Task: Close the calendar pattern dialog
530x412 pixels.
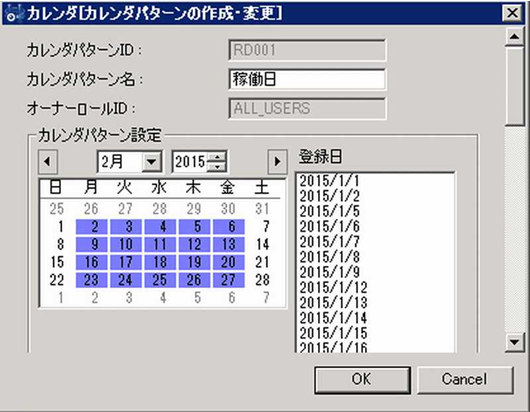Action: tap(512, 13)
